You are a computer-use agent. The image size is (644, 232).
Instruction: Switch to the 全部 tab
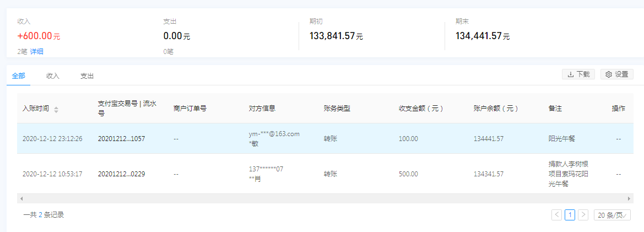tap(18, 76)
